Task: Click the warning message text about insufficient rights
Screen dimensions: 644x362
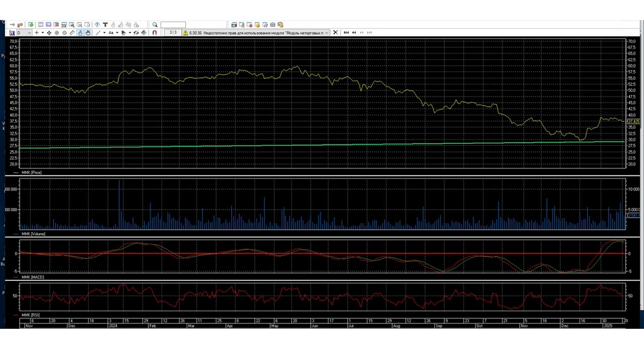Action: point(257,33)
